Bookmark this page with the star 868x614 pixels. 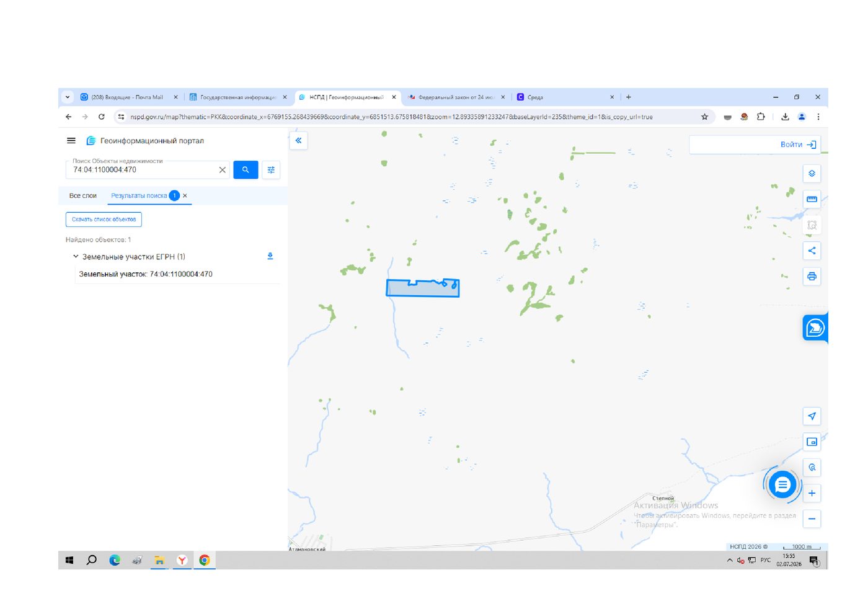[x=704, y=117]
